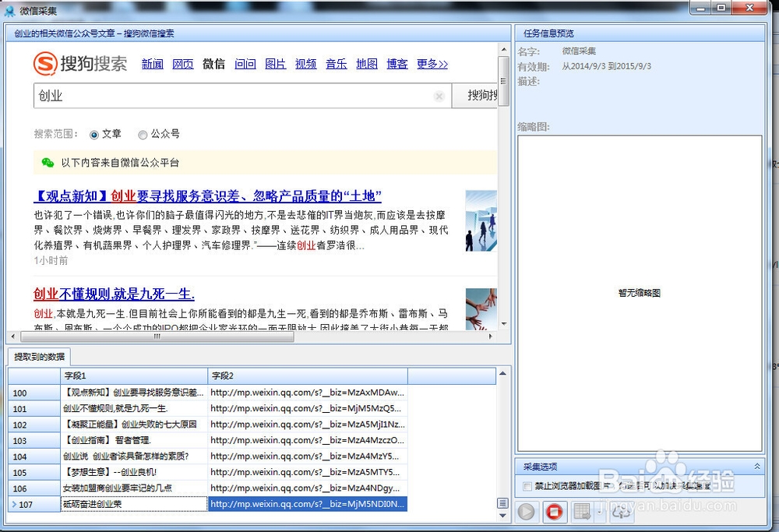This screenshot has height=532, width=779.
Task: Open the 网页 navigation link
Action: [183, 64]
